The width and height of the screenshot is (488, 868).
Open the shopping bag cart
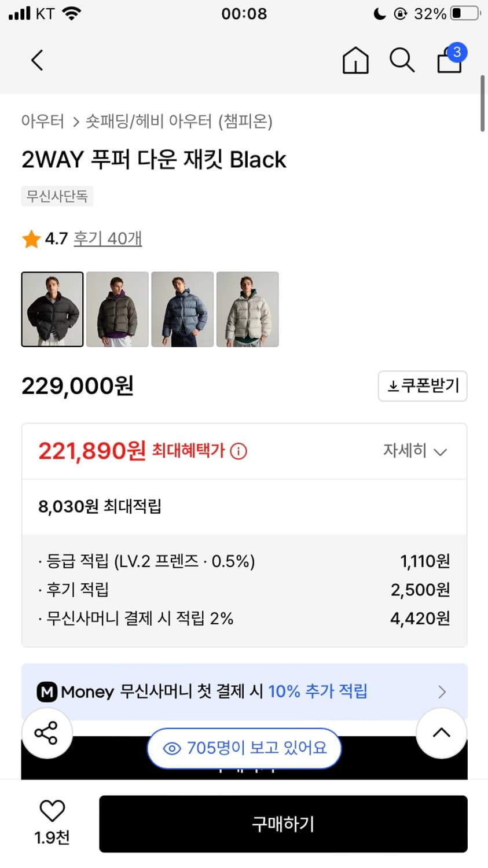click(450, 60)
